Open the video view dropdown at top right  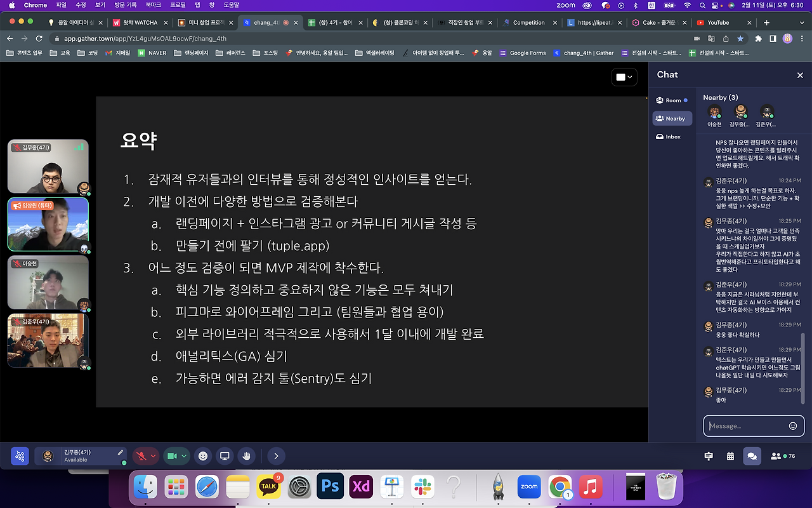coord(623,76)
